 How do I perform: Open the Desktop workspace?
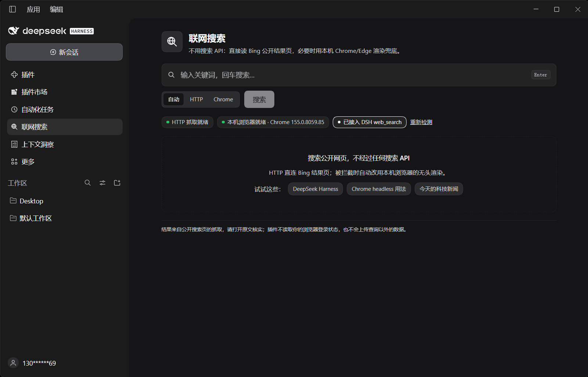pyautogui.click(x=65, y=201)
